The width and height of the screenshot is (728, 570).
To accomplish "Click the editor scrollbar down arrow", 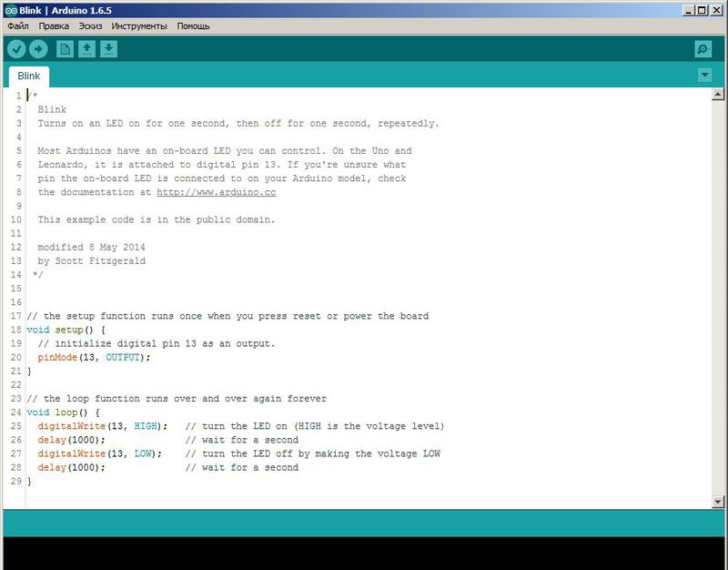I will pos(718,501).
